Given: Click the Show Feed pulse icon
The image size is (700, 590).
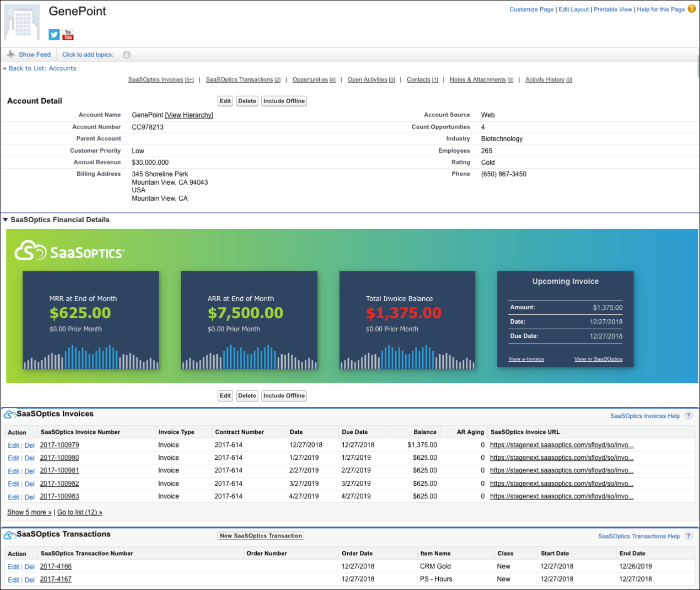Looking at the screenshot, I should tap(11, 54).
